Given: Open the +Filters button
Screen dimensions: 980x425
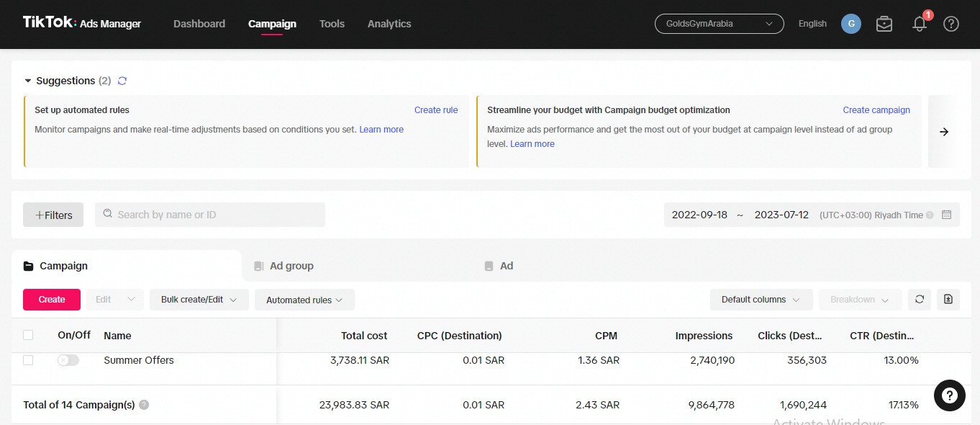Looking at the screenshot, I should coord(53,215).
